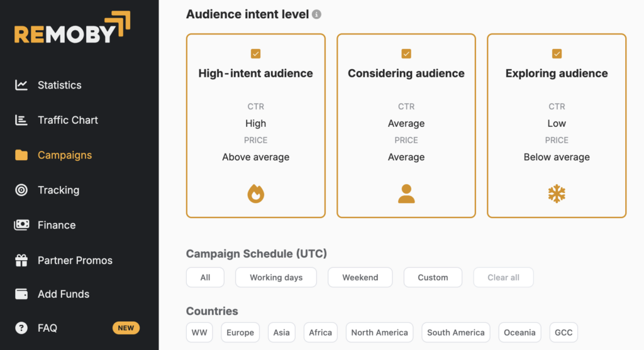Image resolution: width=644 pixels, height=350 pixels.
Task: Open the Custom schedule option
Action: pyautogui.click(x=433, y=277)
